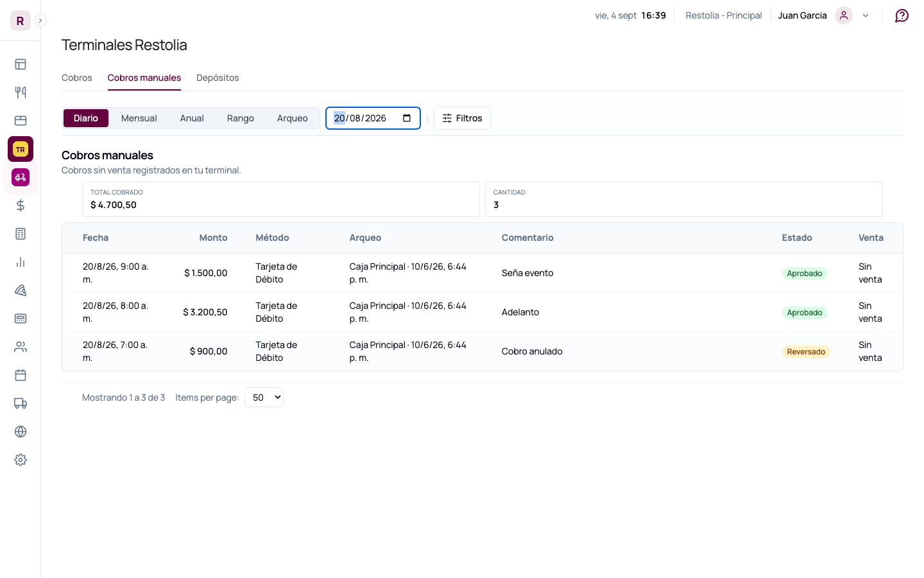The height and width of the screenshot is (578, 924).
Task: Open the Filtros button
Action: [462, 118]
